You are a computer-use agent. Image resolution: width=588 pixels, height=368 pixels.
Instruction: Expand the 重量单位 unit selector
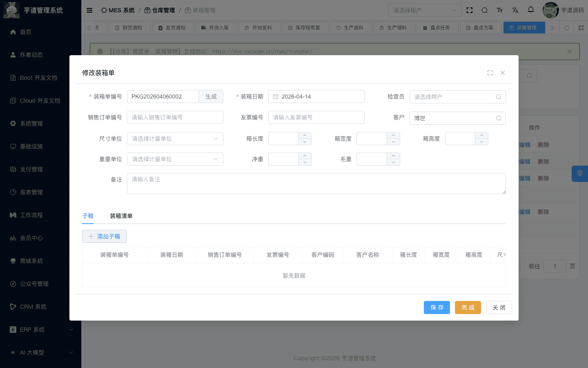175,159
